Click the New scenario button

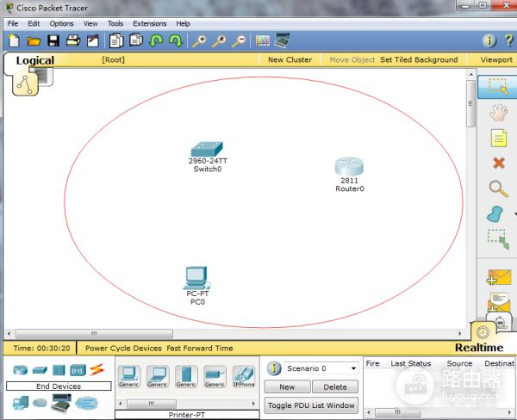(287, 387)
